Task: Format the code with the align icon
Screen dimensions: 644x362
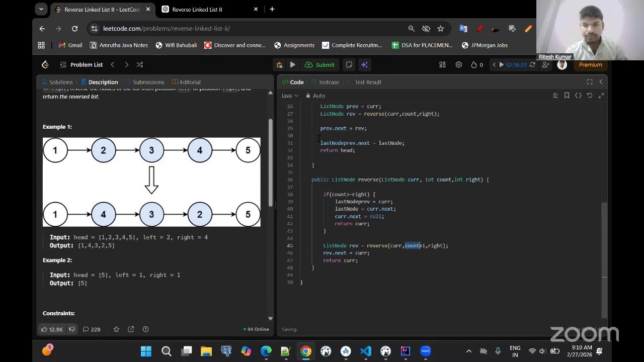Action: (555, 96)
